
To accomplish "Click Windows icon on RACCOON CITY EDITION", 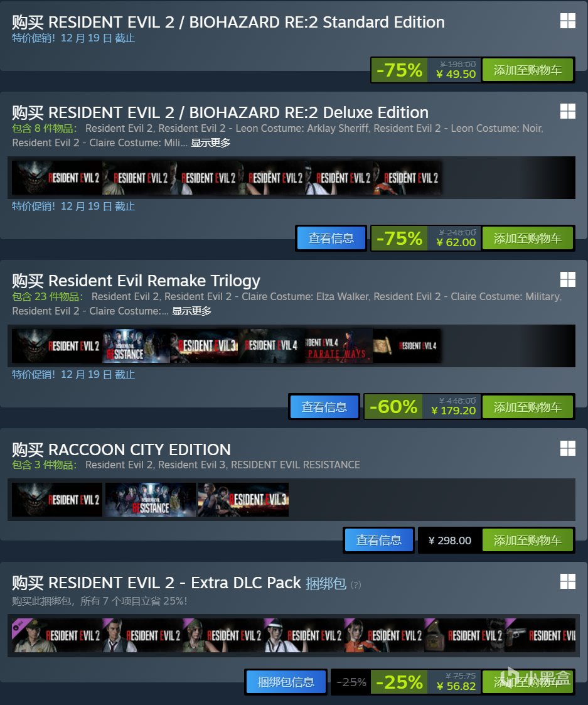I will (x=568, y=448).
